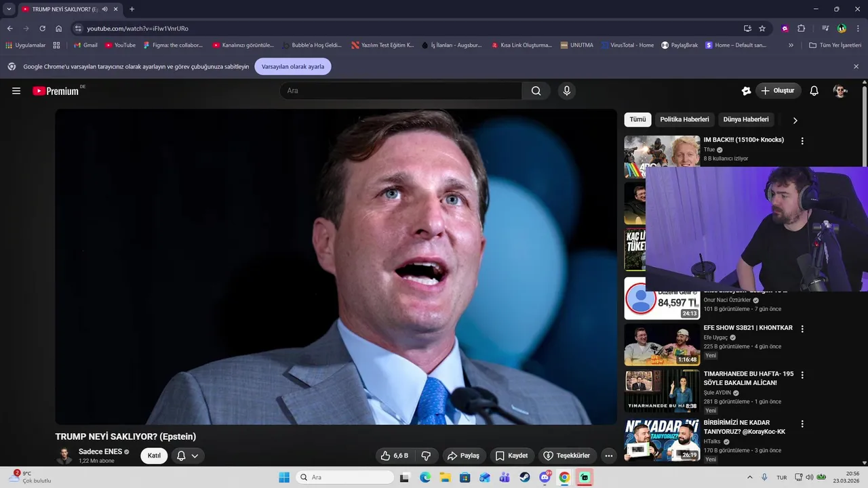Open the YouTube guide hamburger menu

pyautogui.click(x=16, y=91)
